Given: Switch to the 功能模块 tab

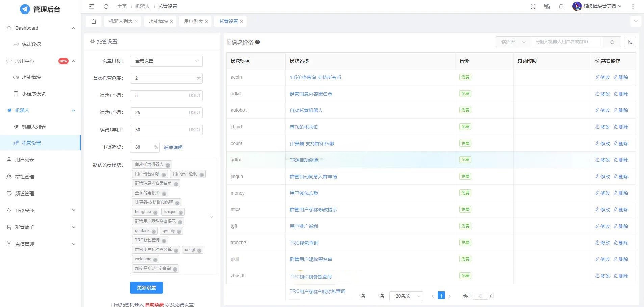Looking at the screenshot, I should point(157,21).
